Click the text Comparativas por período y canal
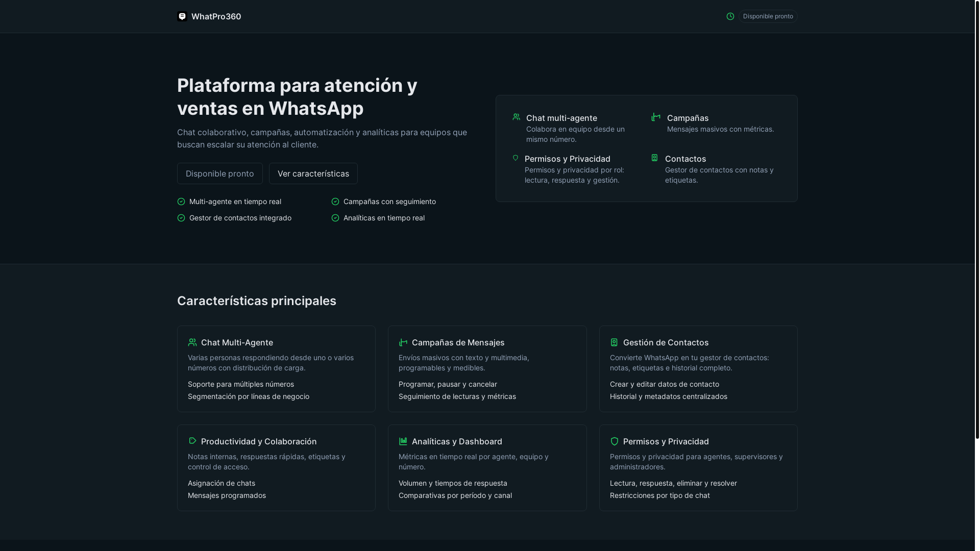This screenshot has height=551, width=980. (x=455, y=495)
